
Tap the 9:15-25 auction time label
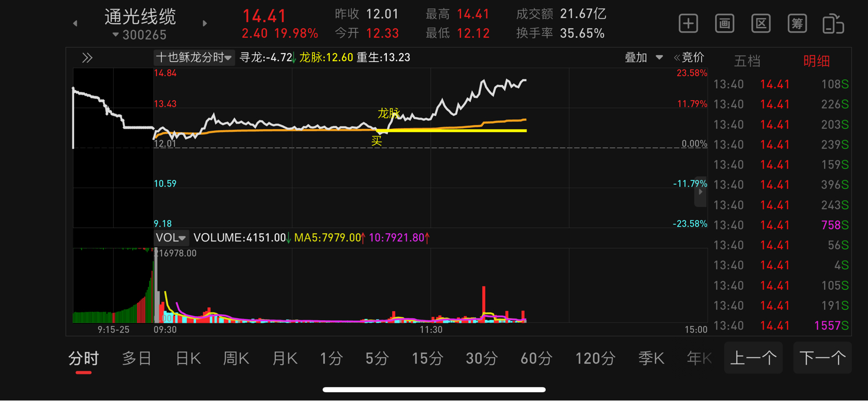113,330
